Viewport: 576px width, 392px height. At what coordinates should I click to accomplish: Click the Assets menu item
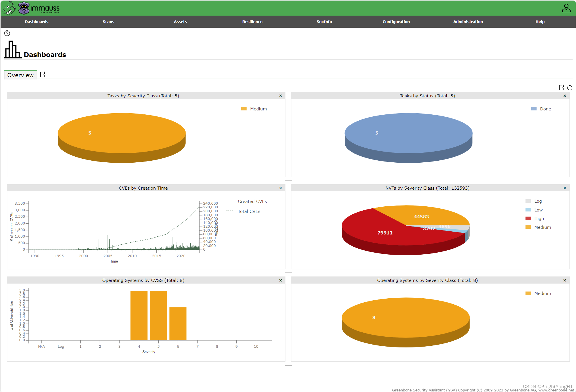180,21
